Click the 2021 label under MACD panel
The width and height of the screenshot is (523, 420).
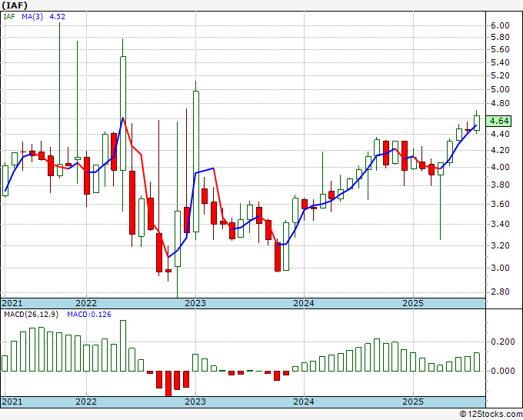coord(12,402)
